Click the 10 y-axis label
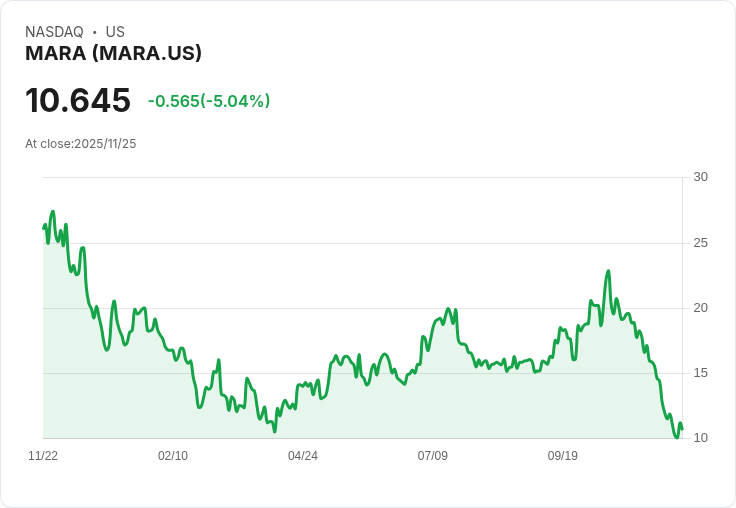Image resolution: width=736 pixels, height=508 pixels. point(700,438)
